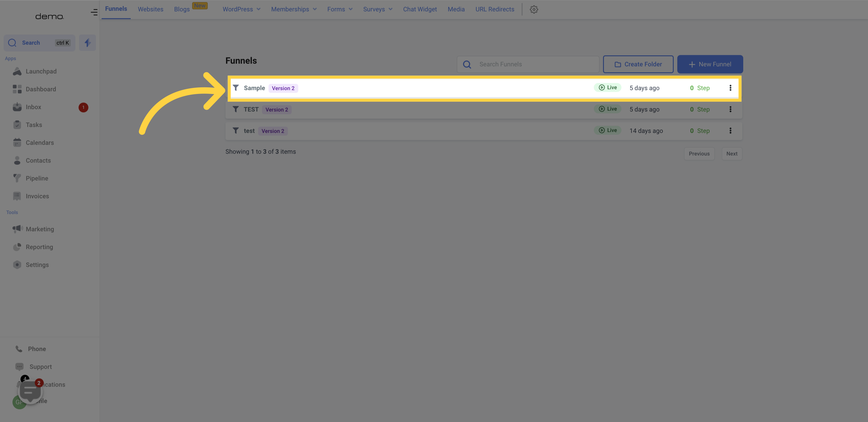This screenshot has width=868, height=422.
Task: Open the three-dot menu for Sample funnel
Action: click(730, 88)
